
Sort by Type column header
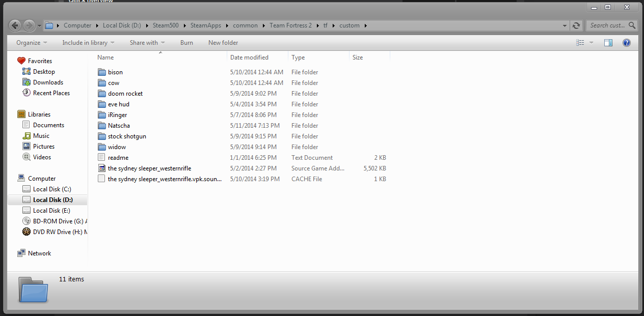(298, 58)
